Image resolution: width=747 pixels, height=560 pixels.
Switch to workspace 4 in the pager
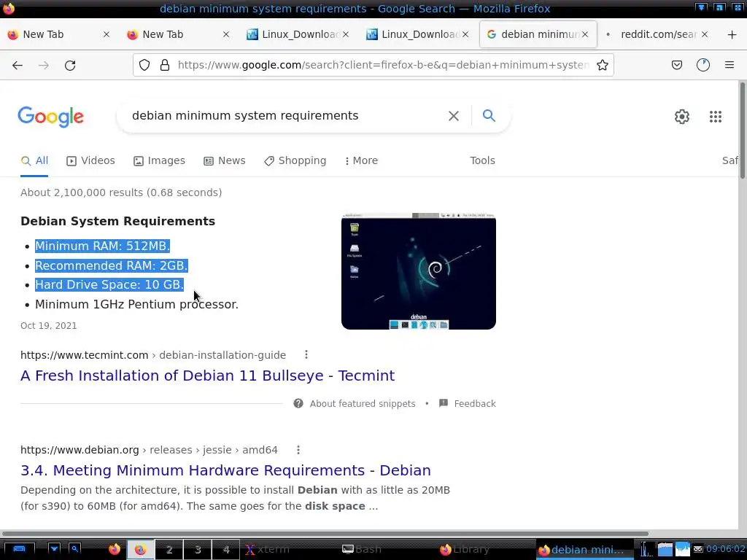click(x=226, y=550)
